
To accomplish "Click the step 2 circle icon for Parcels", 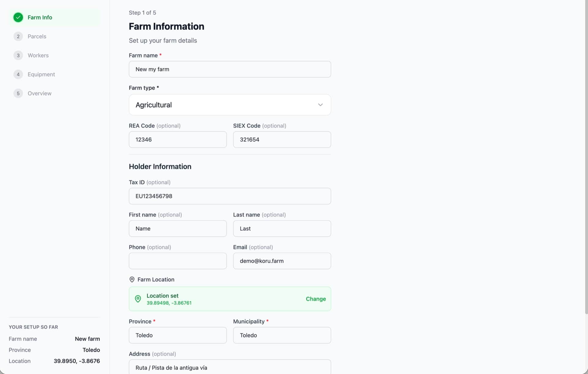I will 18,36.
